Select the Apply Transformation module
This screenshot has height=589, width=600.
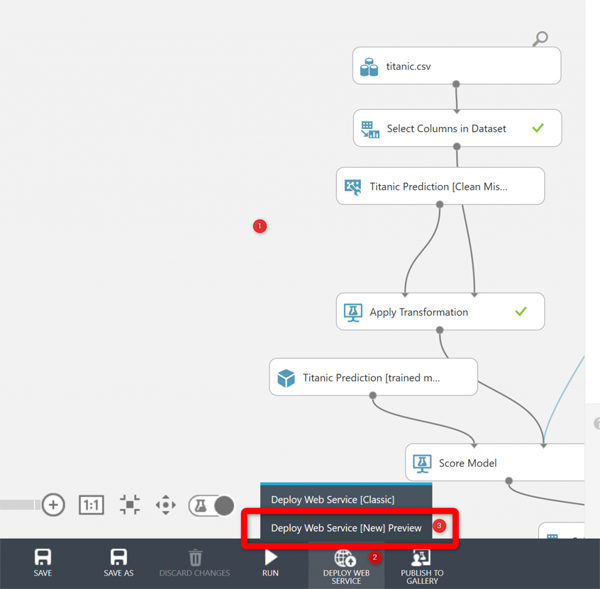440,312
